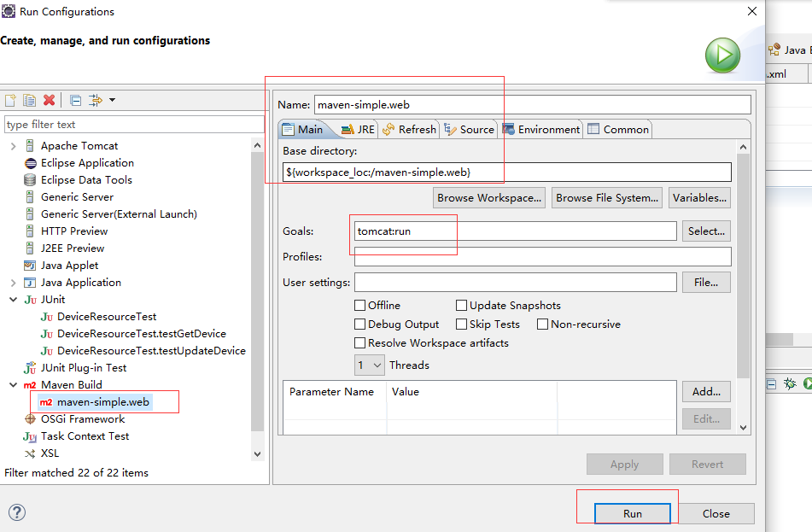Select the Task Context Test entry
The image size is (812, 532).
[85, 436]
